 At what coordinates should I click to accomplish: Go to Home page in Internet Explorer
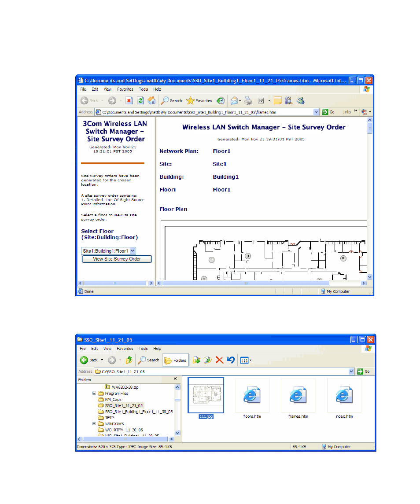point(151,101)
